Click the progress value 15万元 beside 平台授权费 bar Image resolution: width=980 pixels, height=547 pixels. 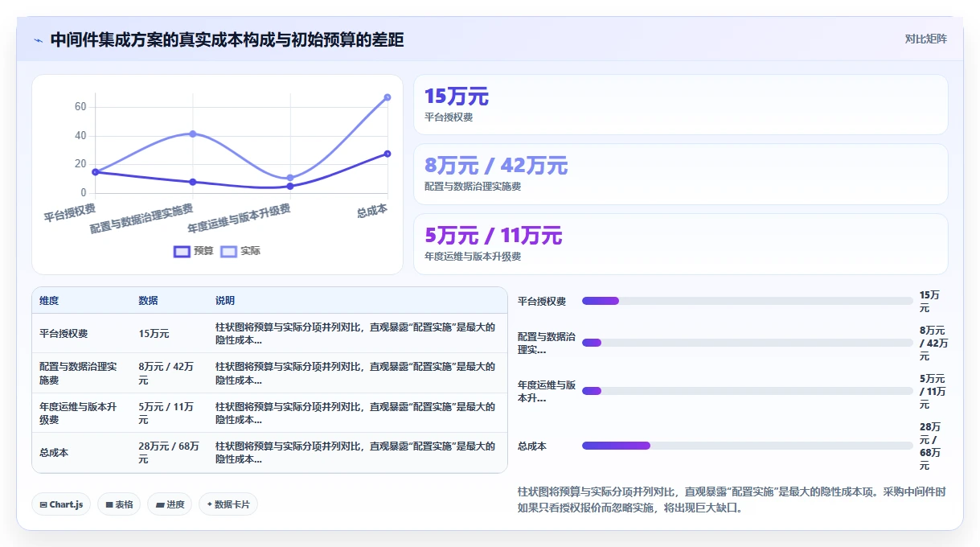tap(929, 302)
